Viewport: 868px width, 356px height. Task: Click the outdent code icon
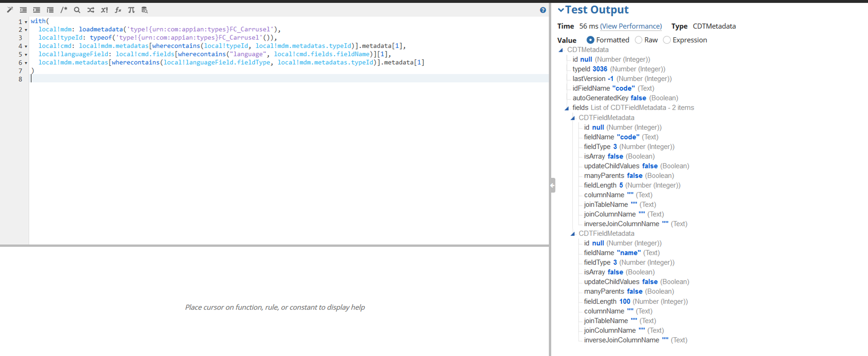pyautogui.click(x=23, y=10)
